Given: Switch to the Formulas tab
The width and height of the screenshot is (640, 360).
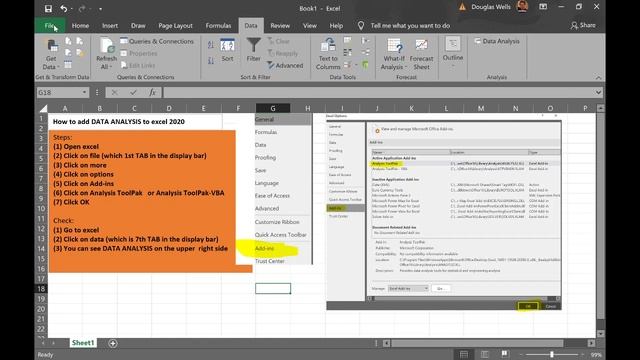Looking at the screenshot, I should pyautogui.click(x=218, y=26).
